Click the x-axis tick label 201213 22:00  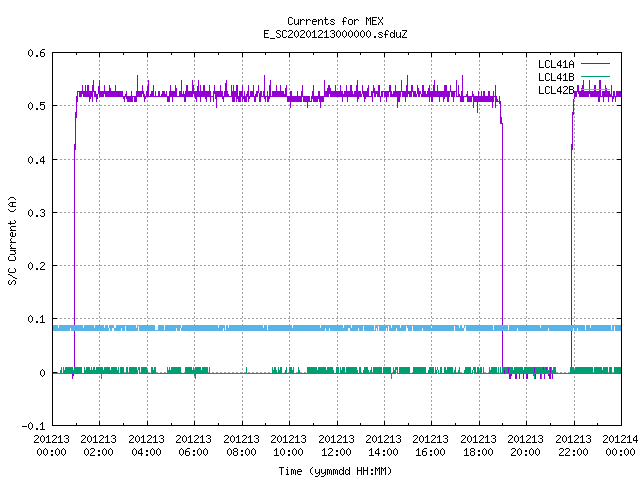[573, 446]
